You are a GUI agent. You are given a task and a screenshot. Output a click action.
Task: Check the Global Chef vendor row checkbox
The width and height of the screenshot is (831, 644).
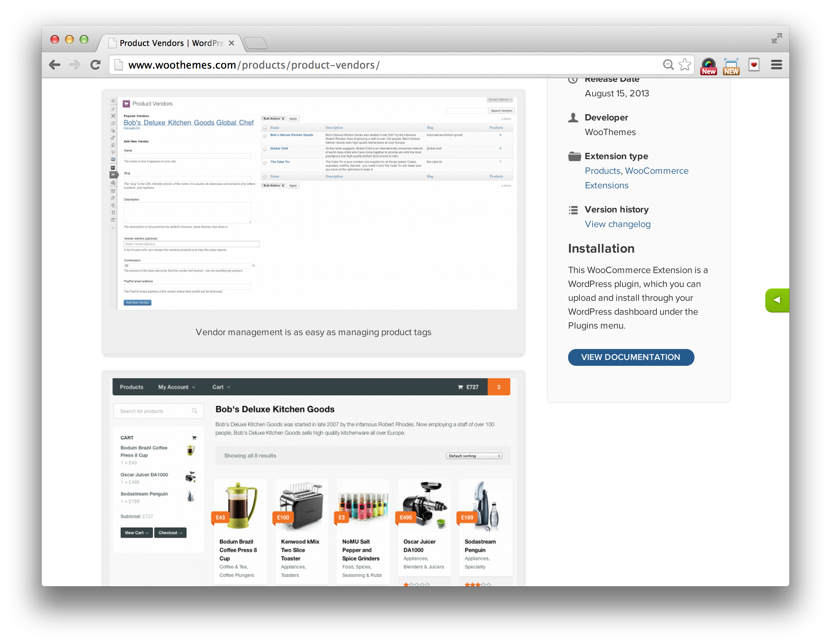tap(265, 149)
